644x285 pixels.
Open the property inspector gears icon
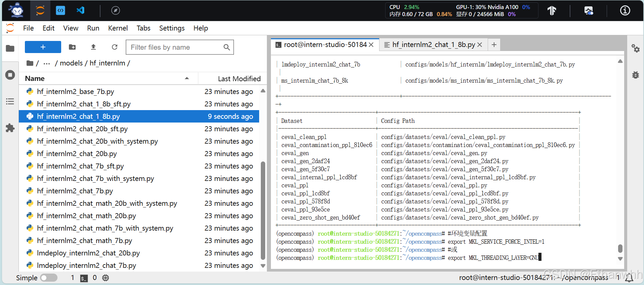point(635,48)
